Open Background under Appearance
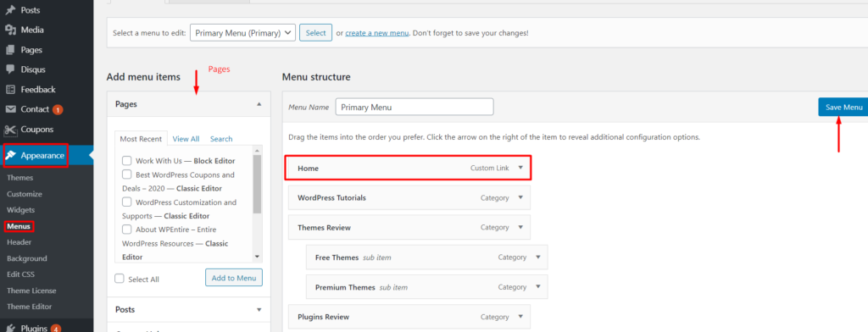This screenshot has height=332, width=868. pos(26,258)
